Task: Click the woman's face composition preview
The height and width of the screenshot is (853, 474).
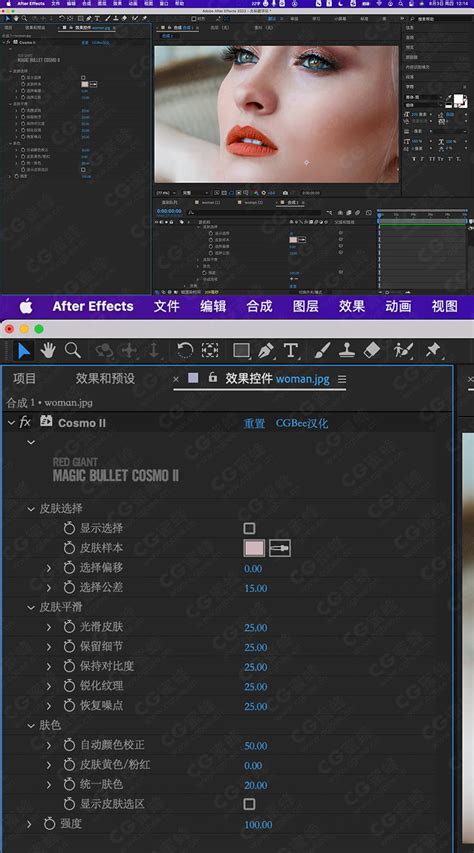Action: (x=276, y=114)
